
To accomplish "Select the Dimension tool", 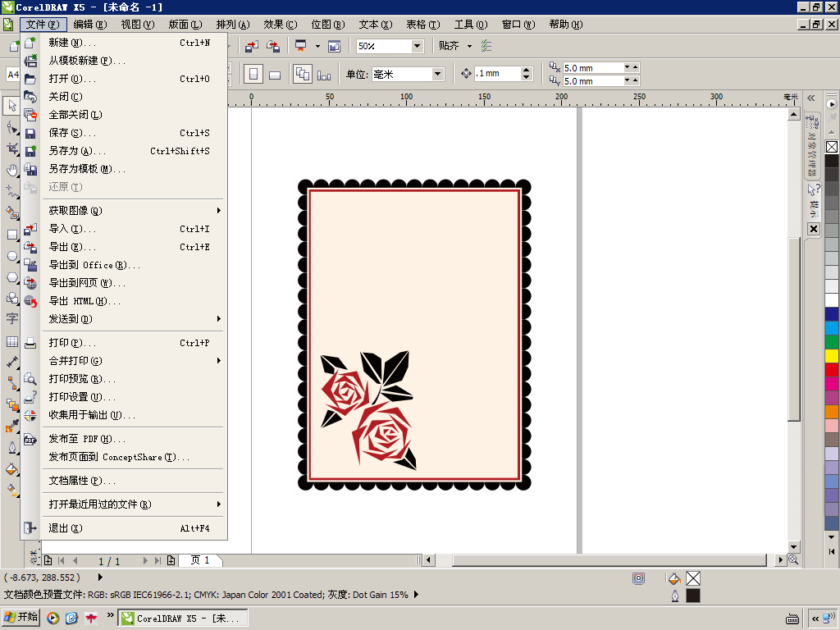I will pos(11,362).
